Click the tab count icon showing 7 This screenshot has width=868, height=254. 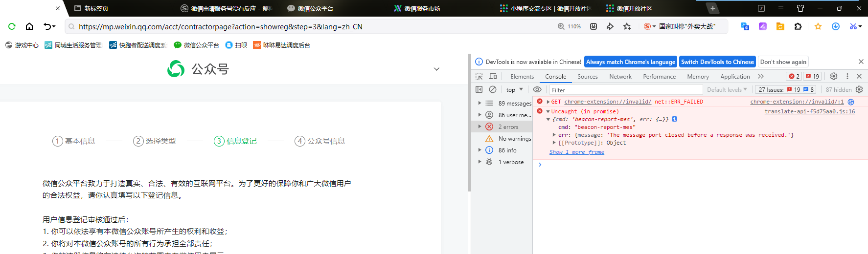[x=761, y=8]
